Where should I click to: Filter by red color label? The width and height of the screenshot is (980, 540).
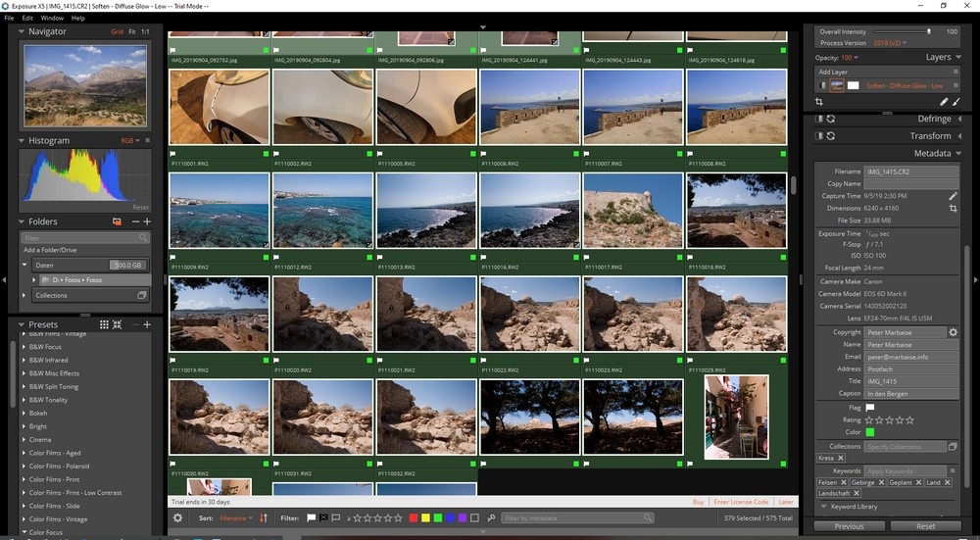[x=414, y=518]
